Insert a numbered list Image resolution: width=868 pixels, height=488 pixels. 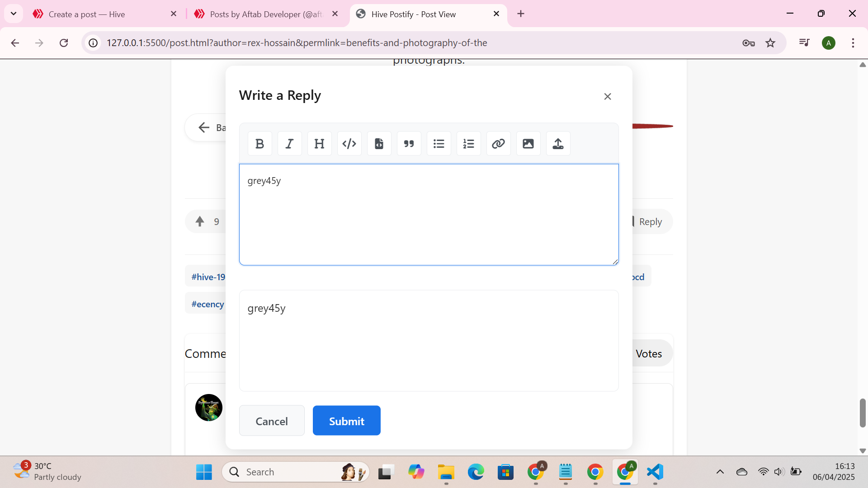[468, 144]
